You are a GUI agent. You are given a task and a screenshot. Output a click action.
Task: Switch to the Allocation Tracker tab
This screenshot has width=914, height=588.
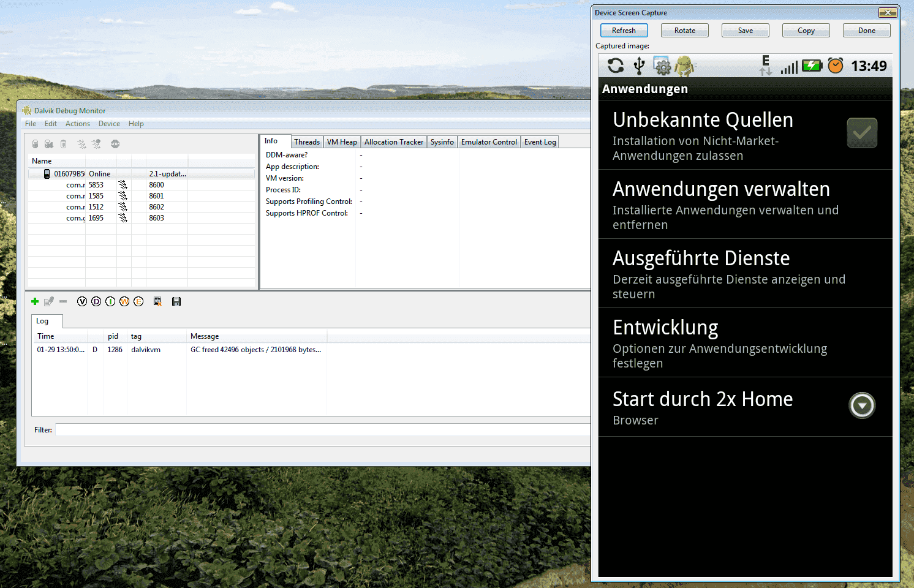coord(394,142)
